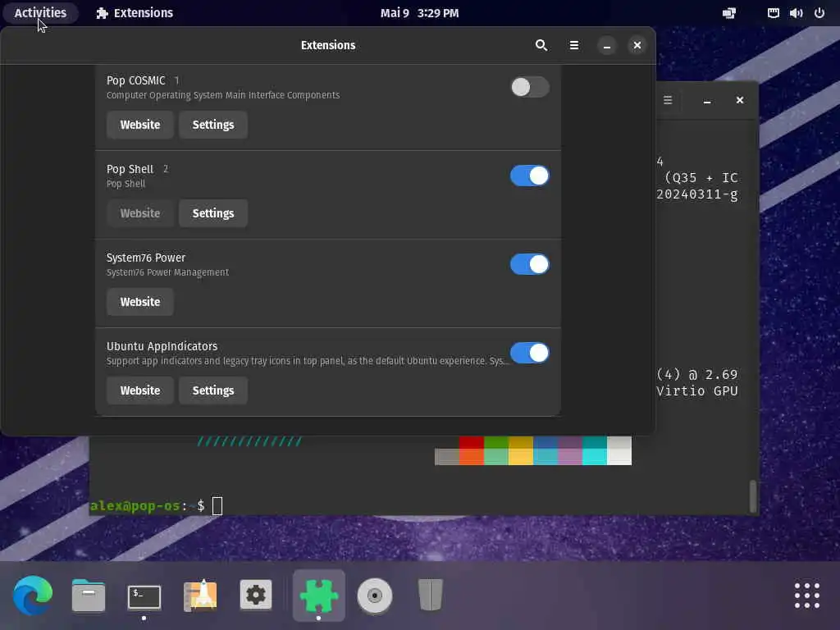
Task: Click the 'Ubuntu AppIndicators' title text
Action: [x=162, y=346]
